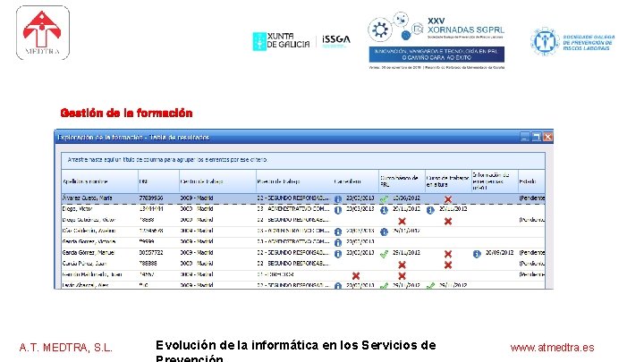Click window title Exploración de la formación
This screenshot has width=644, height=362.
pyautogui.click(x=133, y=137)
